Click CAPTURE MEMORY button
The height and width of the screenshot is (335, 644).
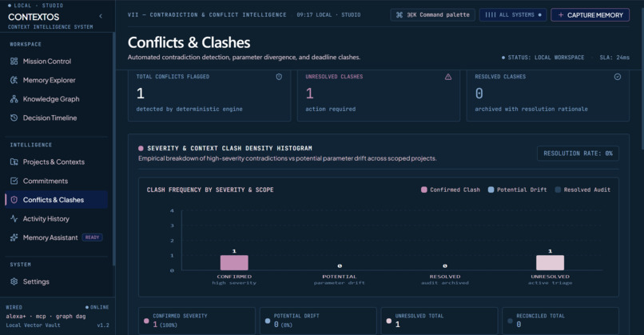click(x=590, y=15)
